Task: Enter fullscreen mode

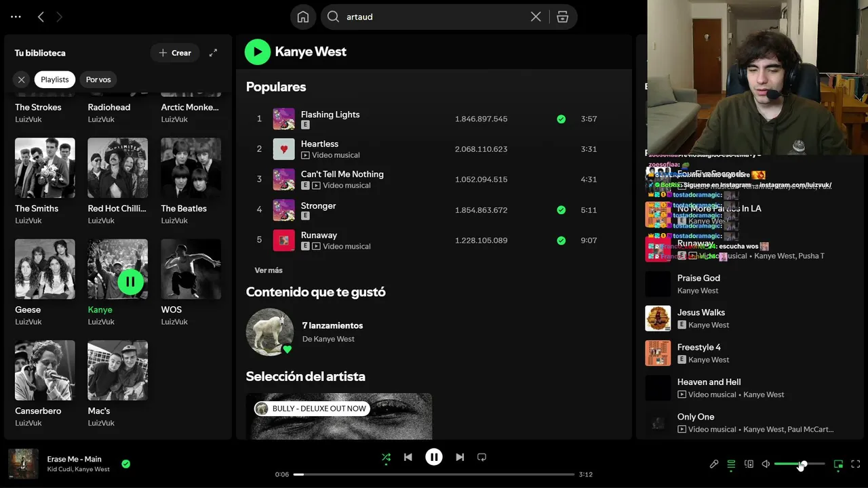Action: 856,464
